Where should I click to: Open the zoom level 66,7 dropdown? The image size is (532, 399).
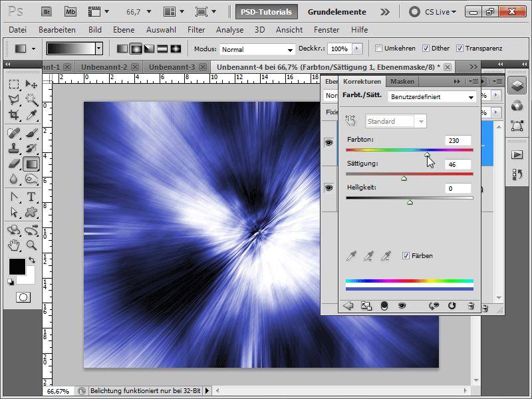tap(148, 12)
